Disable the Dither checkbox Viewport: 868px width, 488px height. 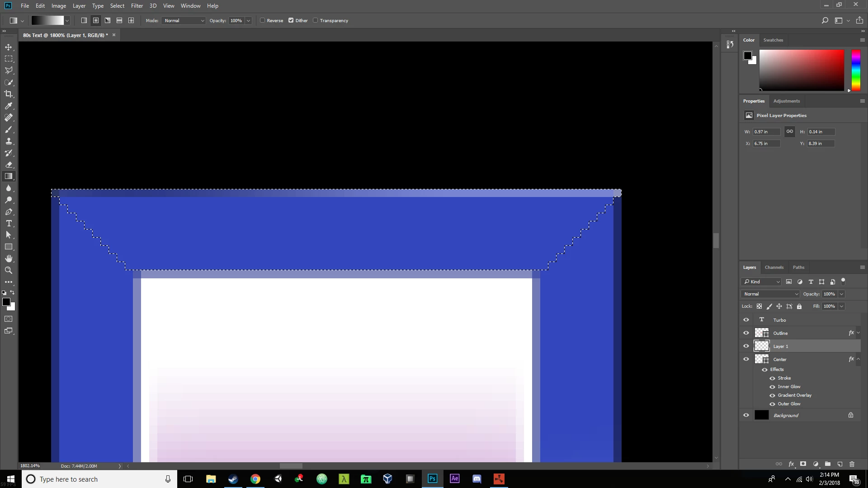pyautogui.click(x=291, y=20)
